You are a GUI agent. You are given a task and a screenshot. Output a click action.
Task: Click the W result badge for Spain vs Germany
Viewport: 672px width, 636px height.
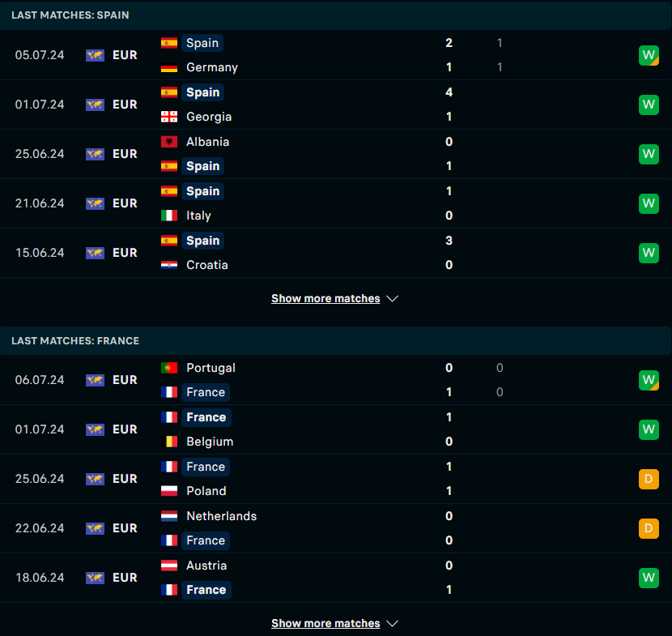pos(649,55)
